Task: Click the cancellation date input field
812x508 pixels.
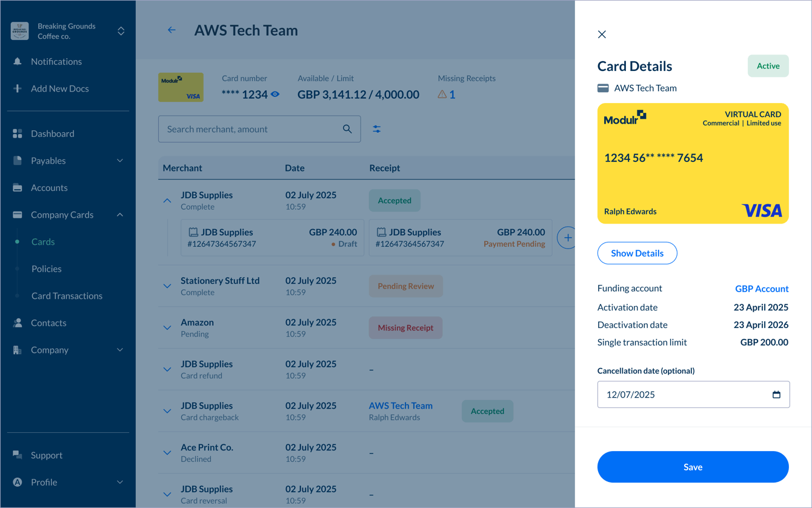Action: (693, 395)
